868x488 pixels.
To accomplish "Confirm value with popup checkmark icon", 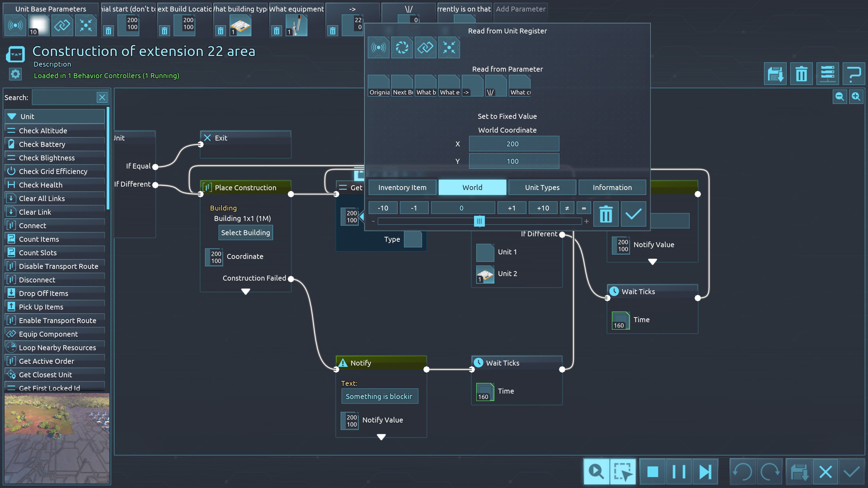I will 633,214.
